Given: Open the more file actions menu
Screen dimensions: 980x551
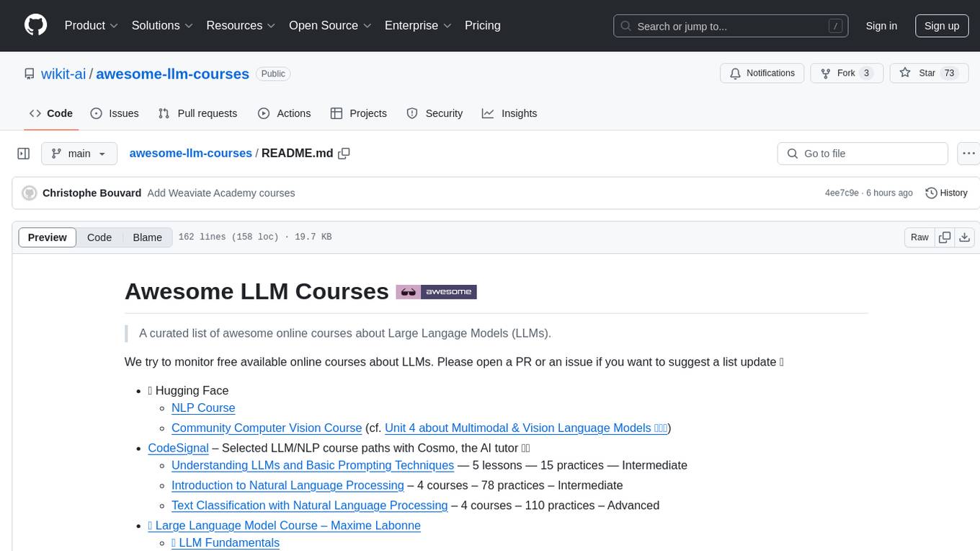Looking at the screenshot, I should pos(968,154).
